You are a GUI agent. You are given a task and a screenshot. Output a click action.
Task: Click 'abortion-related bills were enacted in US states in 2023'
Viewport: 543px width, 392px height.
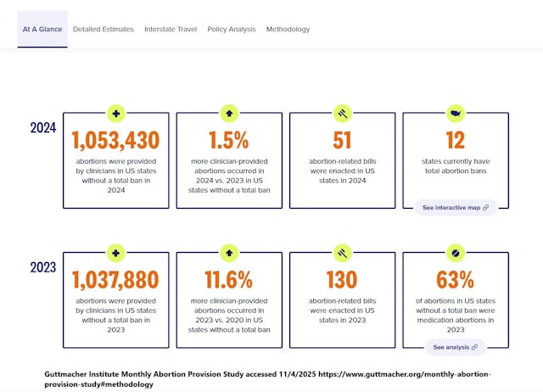click(x=343, y=311)
